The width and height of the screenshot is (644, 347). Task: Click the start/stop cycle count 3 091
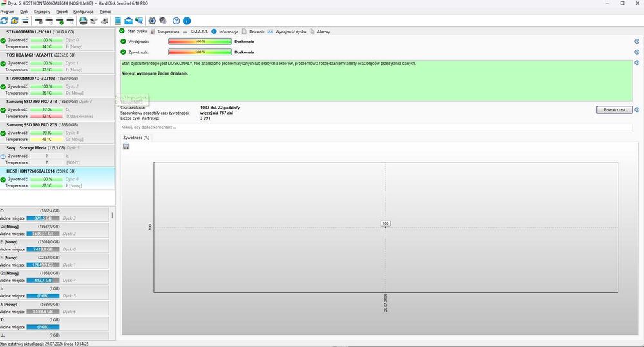(205, 118)
